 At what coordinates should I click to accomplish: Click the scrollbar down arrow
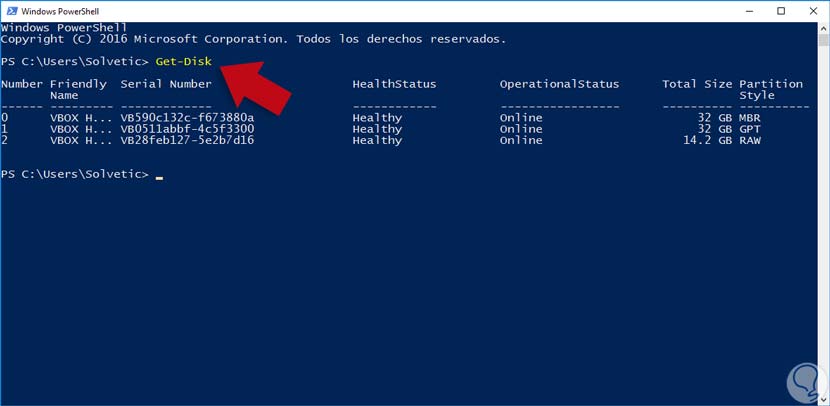821,397
